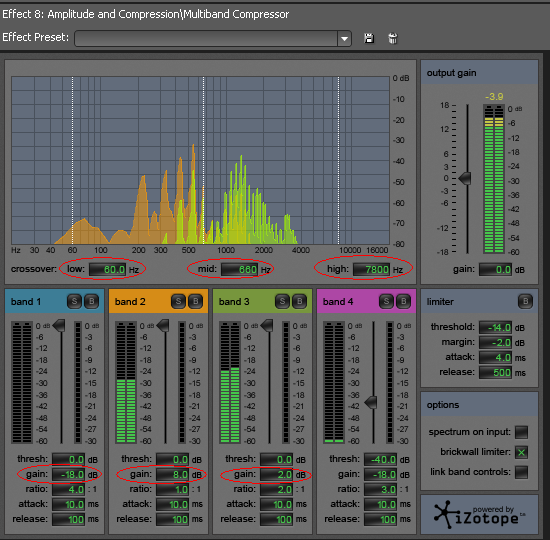Screen dimensions: 550x540
Task: Click limiter margin -2.0 dB field
Action: point(496,342)
